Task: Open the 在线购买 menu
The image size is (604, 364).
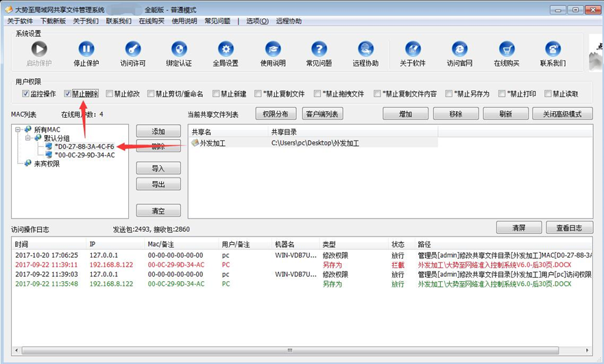Action: (152, 21)
